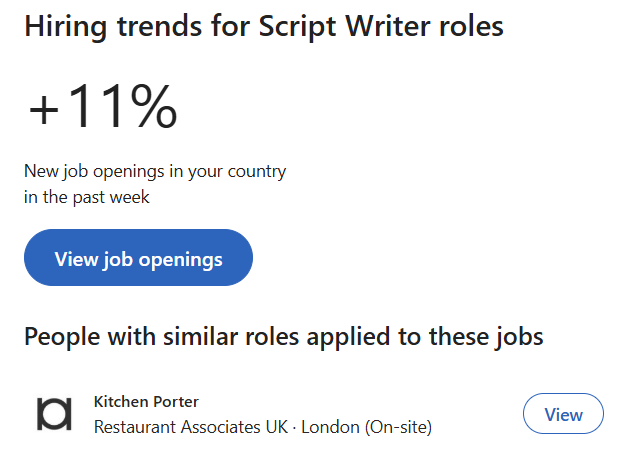Click the People with similar roles heading
618x451 pixels.
pyautogui.click(x=283, y=336)
